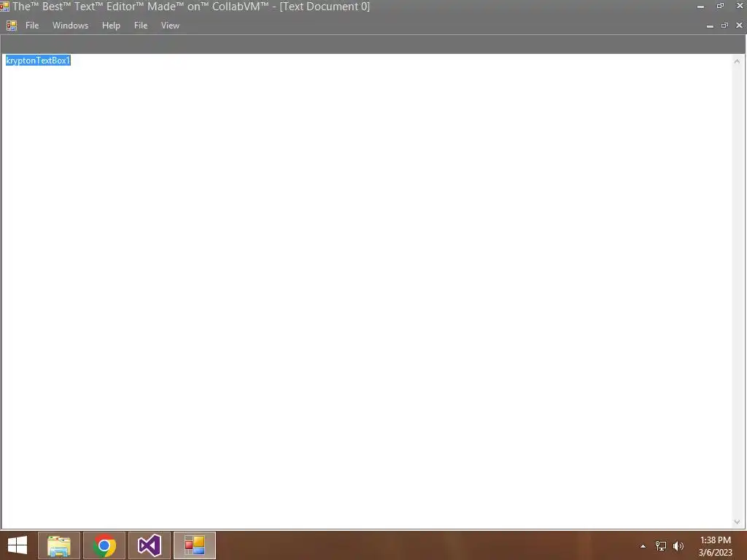Show hidden system tray icons
The width and height of the screenshot is (747, 560).
tap(643, 546)
